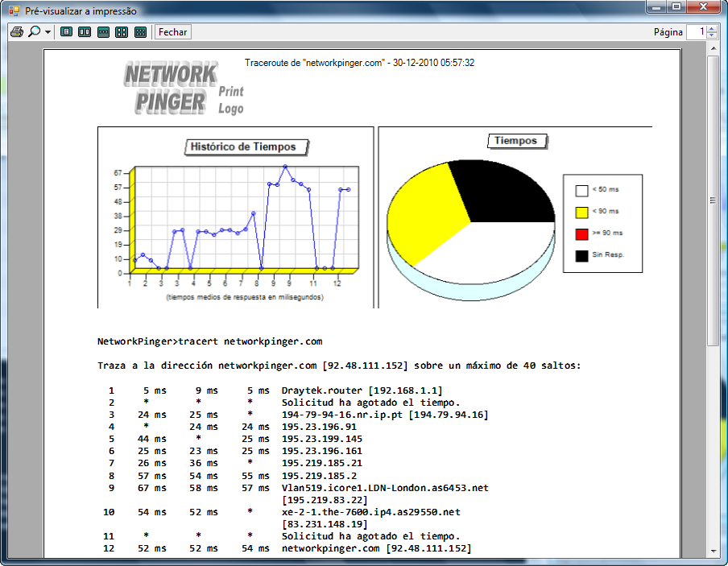
Task: Click 'xe-2-1.the-7600.ip4.as29550.net' hop
Action: 371,512
